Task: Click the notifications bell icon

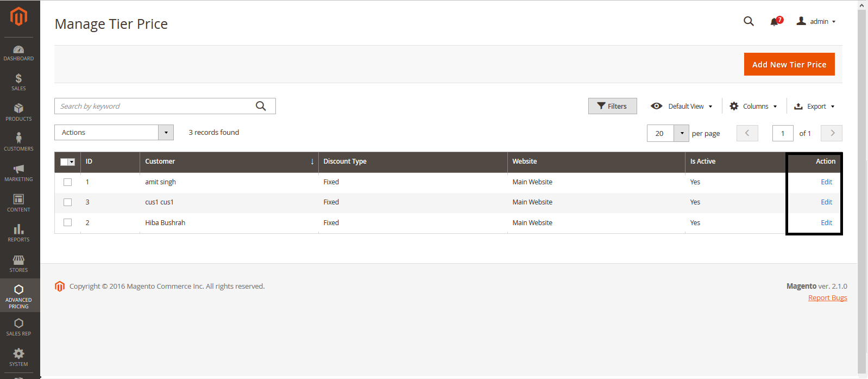Action: (775, 22)
